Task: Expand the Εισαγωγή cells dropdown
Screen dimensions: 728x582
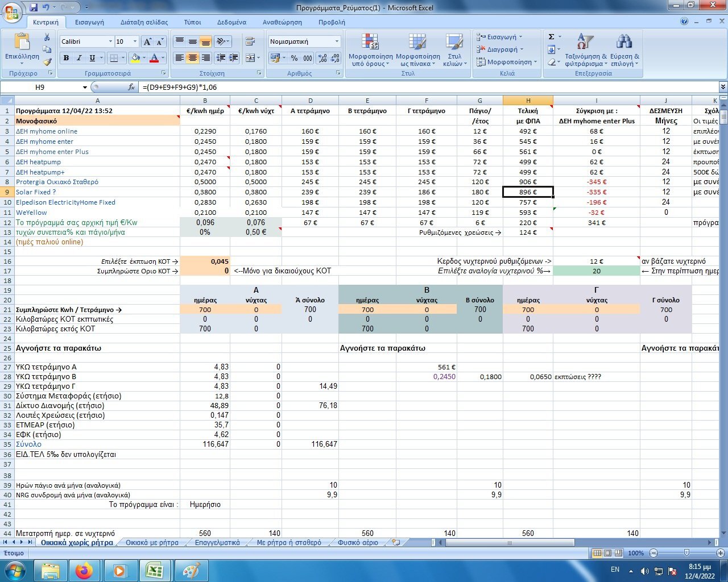Action: (x=520, y=37)
